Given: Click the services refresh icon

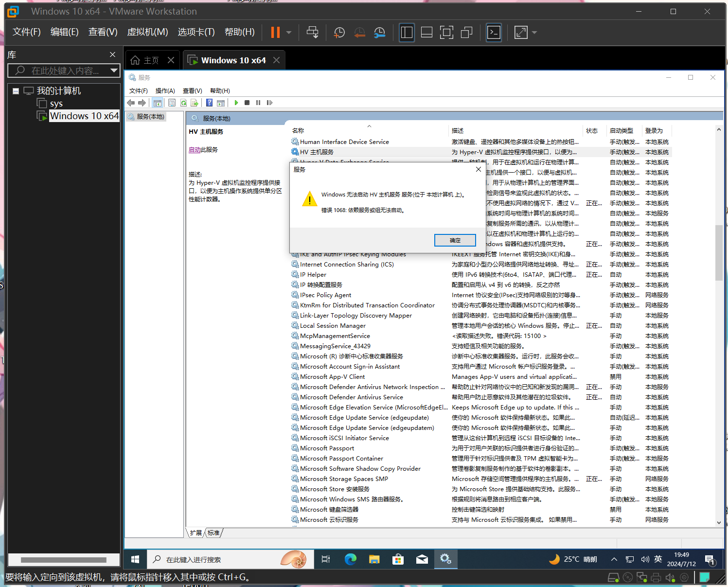Looking at the screenshot, I should (183, 103).
